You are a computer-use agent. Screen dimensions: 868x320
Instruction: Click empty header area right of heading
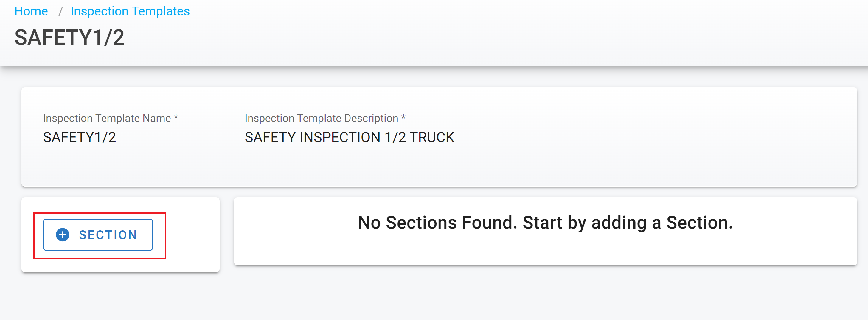(472, 37)
